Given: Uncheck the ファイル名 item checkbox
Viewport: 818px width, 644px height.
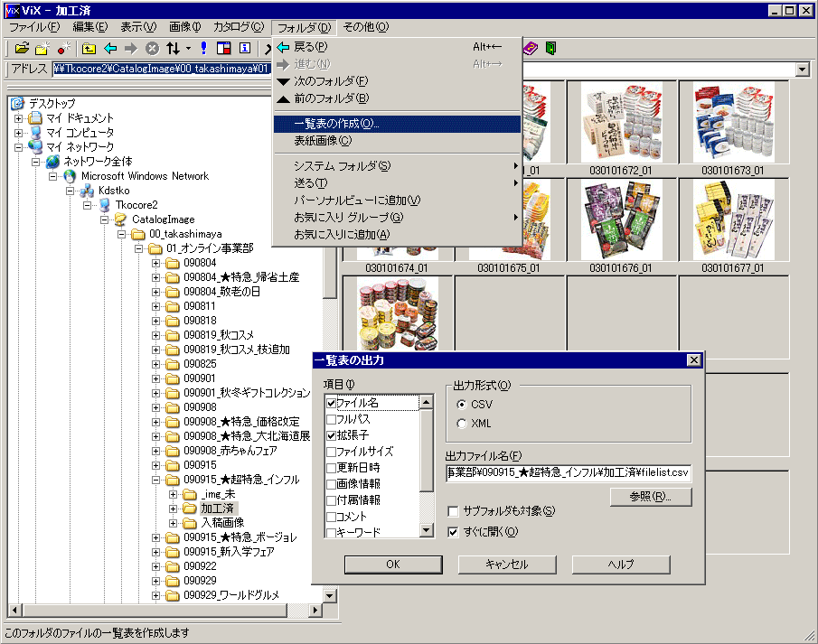Looking at the screenshot, I should [331, 403].
